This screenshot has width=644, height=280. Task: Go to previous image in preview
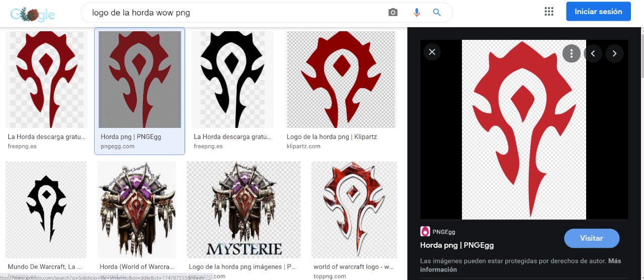click(x=593, y=53)
